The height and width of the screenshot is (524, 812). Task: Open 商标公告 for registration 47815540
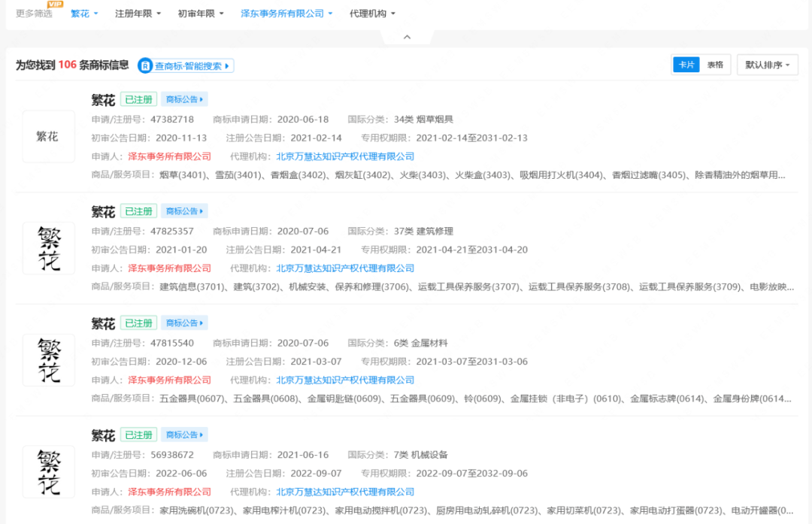coord(184,323)
